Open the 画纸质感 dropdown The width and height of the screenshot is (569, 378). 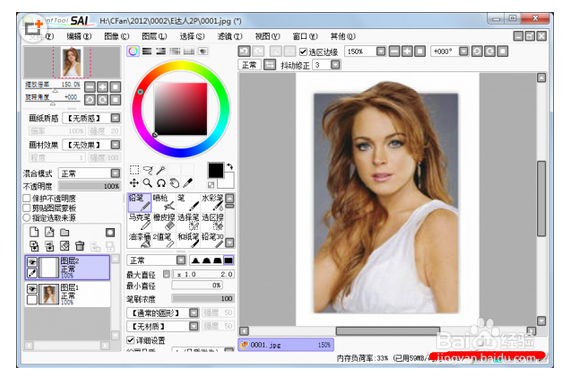[115, 118]
